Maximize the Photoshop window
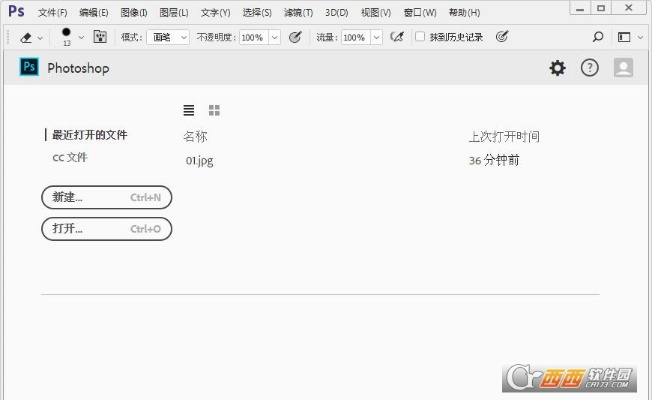The image size is (652, 400). point(601,8)
